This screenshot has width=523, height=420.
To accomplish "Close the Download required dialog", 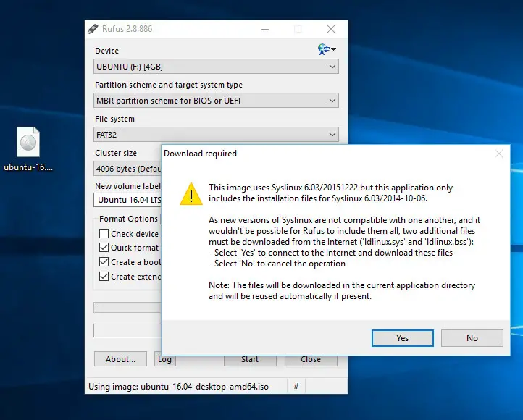I will click(x=499, y=154).
